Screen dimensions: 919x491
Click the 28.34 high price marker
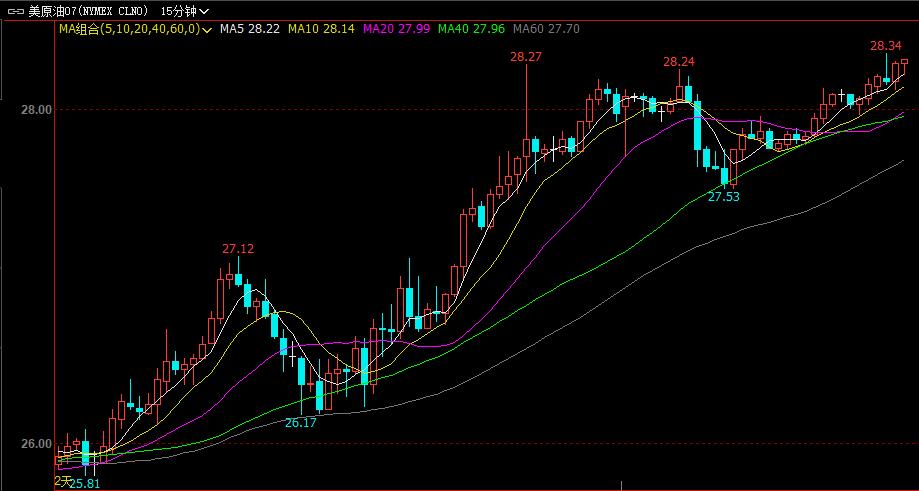pos(885,46)
